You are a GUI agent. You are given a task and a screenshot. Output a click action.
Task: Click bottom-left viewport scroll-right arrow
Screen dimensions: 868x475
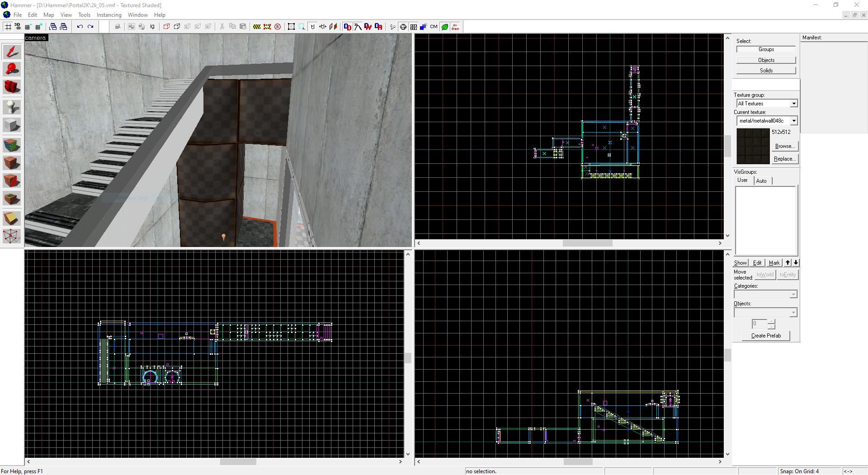[x=401, y=462]
